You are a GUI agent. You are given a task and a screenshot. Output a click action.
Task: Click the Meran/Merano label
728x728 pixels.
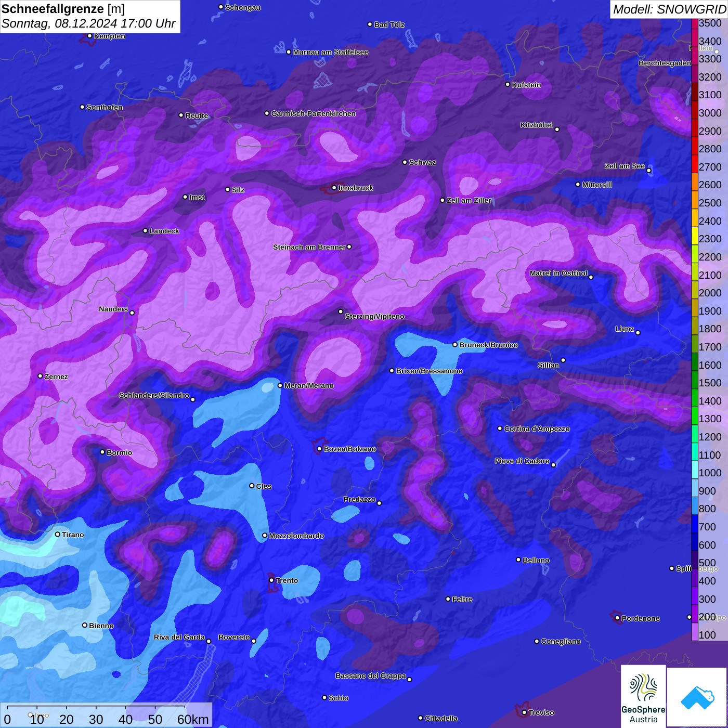tap(309, 385)
